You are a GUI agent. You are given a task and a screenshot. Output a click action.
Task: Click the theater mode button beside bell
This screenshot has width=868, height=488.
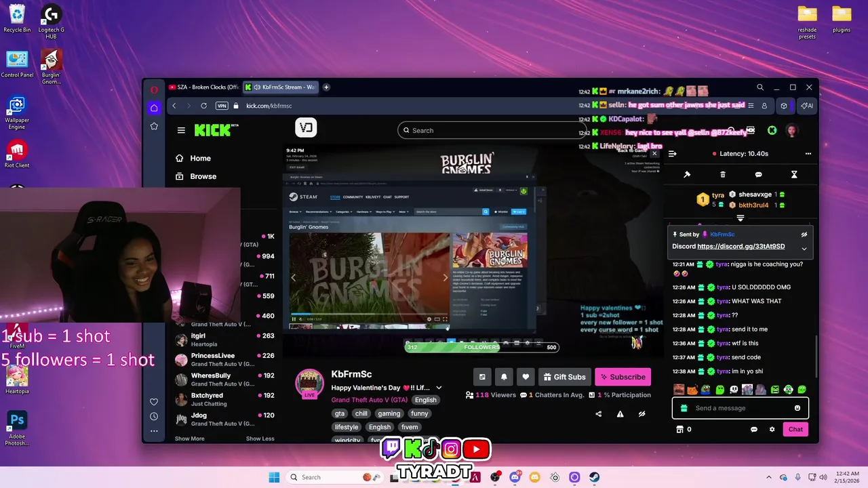(482, 377)
